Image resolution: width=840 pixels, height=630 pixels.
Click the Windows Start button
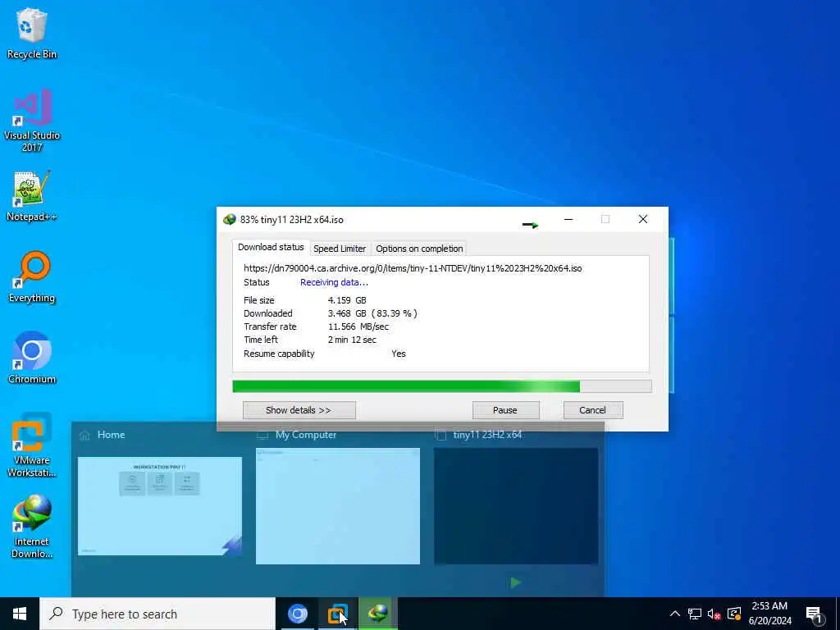pyautogui.click(x=20, y=614)
